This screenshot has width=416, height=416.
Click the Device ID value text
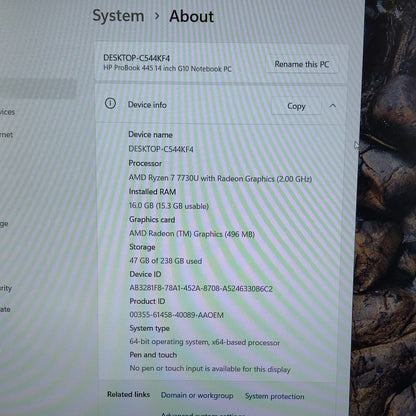[201, 288]
